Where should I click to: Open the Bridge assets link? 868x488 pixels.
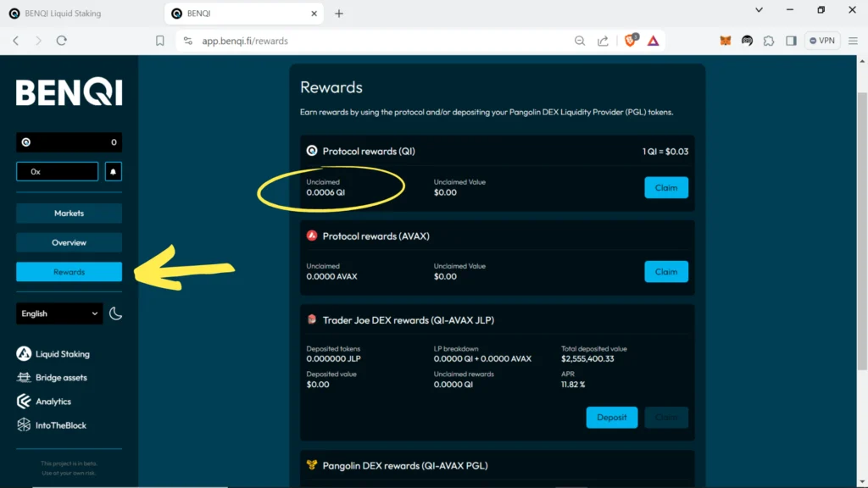(61, 378)
